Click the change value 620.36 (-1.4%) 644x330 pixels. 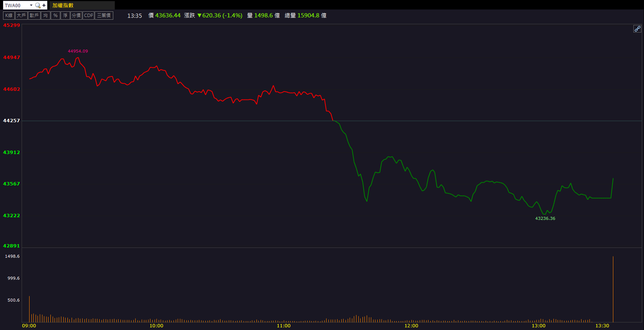pos(220,16)
